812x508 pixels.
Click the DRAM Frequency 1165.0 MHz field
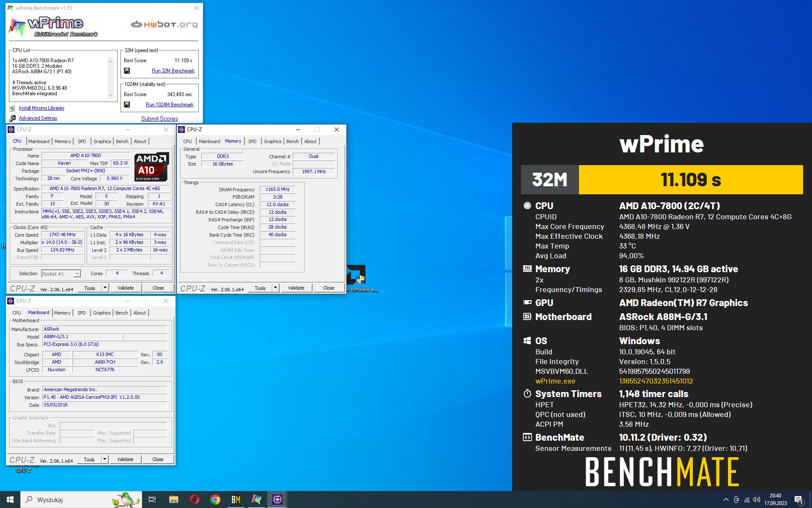pos(277,190)
